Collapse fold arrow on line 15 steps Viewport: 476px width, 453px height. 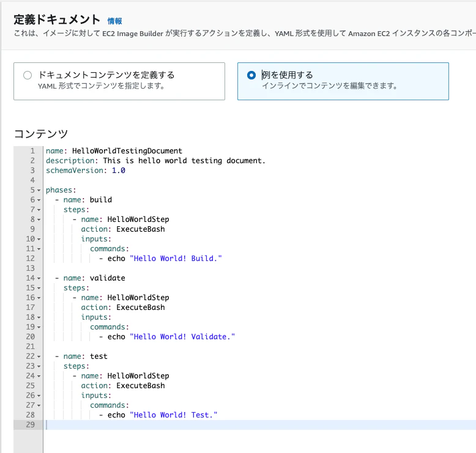pyautogui.click(x=39, y=289)
